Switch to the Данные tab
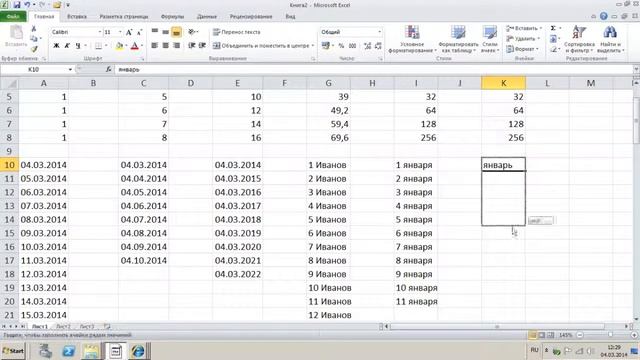 tap(207, 17)
